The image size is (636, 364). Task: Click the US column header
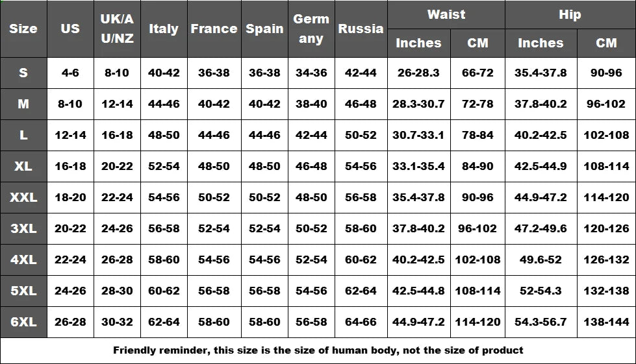coord(70,29)
